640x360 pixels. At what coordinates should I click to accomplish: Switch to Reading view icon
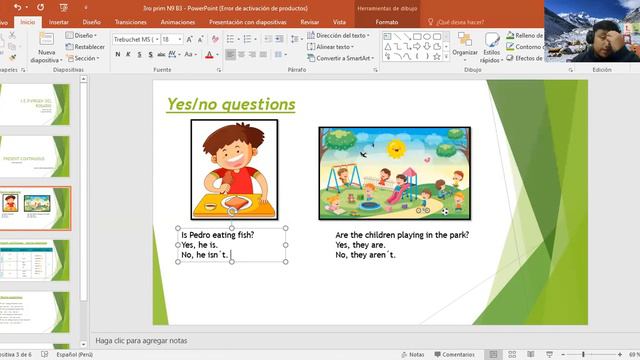[531, 354]
